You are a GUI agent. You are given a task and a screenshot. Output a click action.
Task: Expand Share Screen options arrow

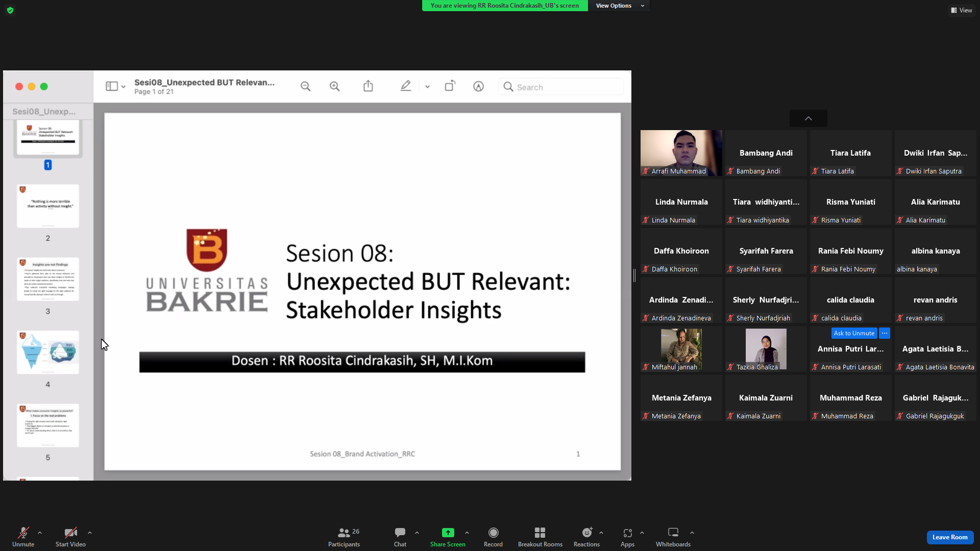click(x=467, y=533)
